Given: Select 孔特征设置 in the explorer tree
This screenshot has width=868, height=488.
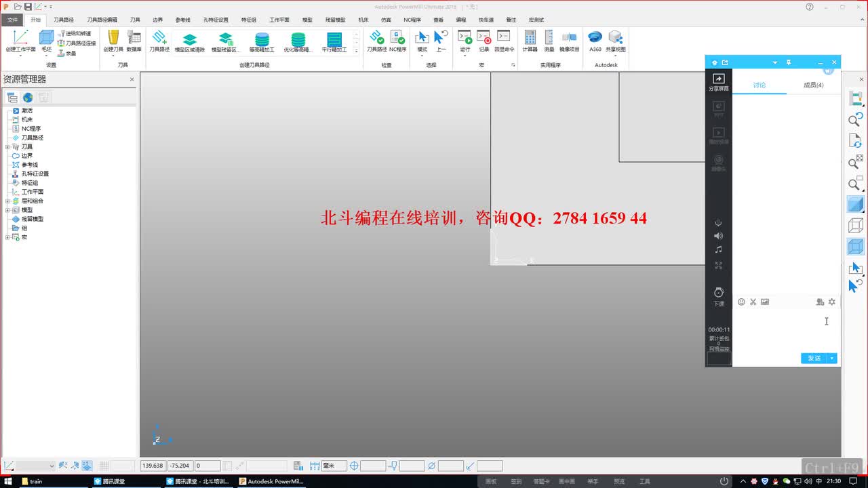Looking at the screenshot, I should [35, 174].
